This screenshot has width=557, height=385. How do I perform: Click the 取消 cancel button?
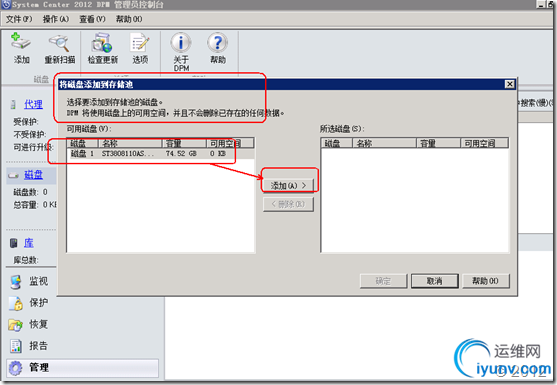434,281
